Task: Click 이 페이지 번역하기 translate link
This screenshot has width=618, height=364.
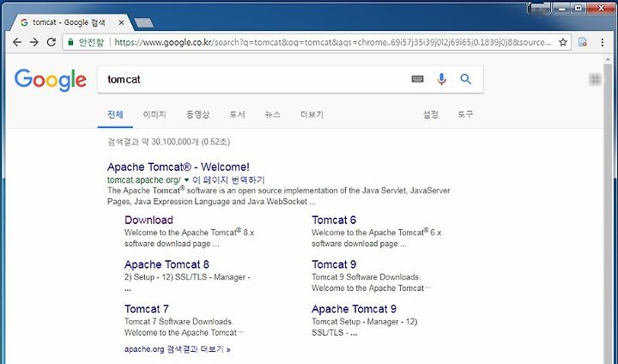Action: pos(228,180)
